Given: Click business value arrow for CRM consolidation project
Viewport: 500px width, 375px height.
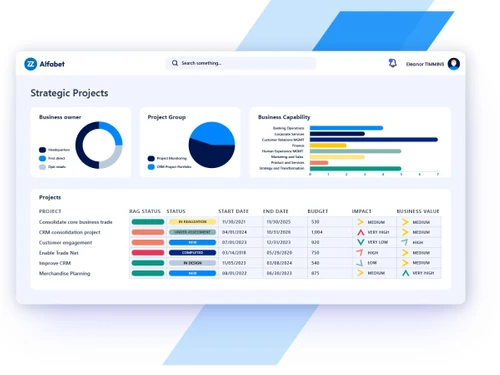Looking at the screenshot, I should (x=405, y=232).
